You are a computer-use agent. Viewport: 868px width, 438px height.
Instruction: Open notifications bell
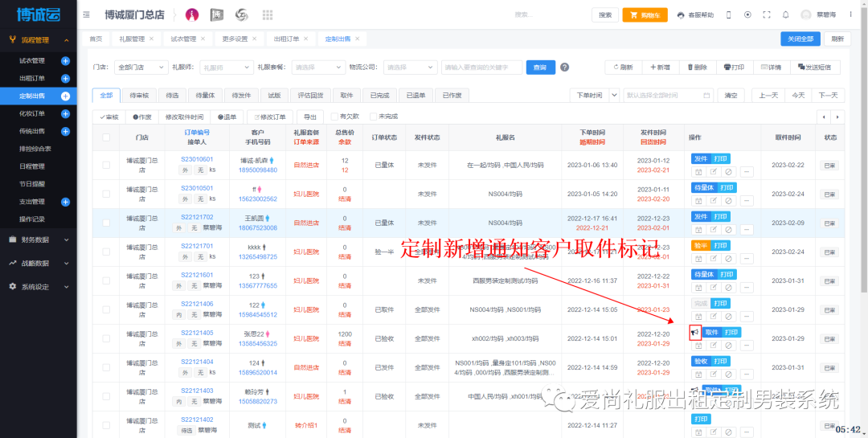pyautogui.click(x=785, y=15)
